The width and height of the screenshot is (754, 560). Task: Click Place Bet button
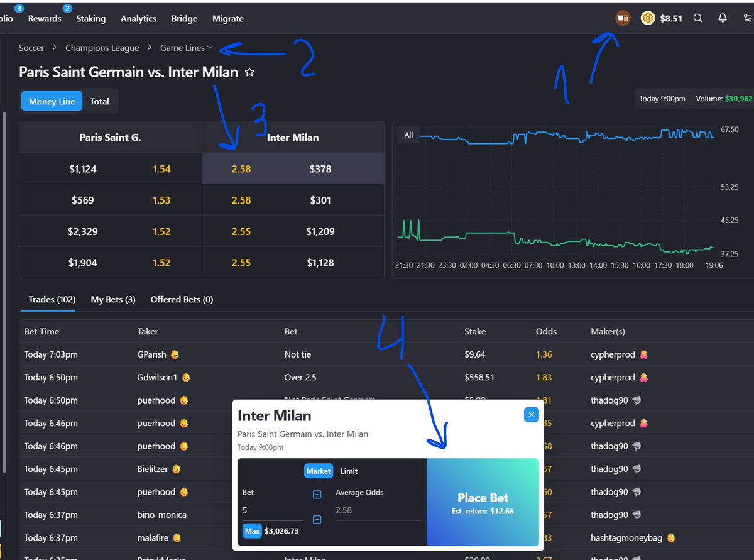[483, 502]
